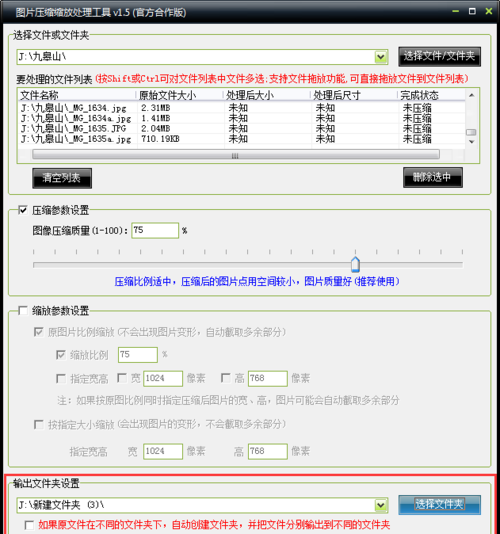This screenshot has width=500, height=534.
Task: Click the 选择文件夹 output button
Action: pos(439,504)
